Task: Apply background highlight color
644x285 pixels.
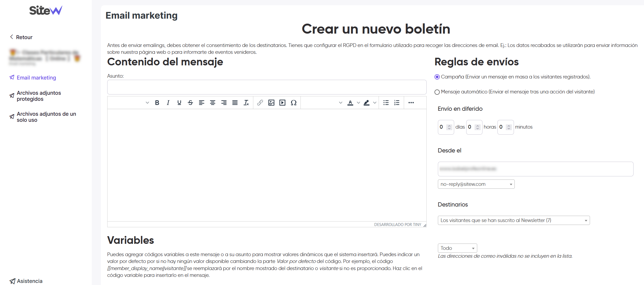Action: coord(367,103)
